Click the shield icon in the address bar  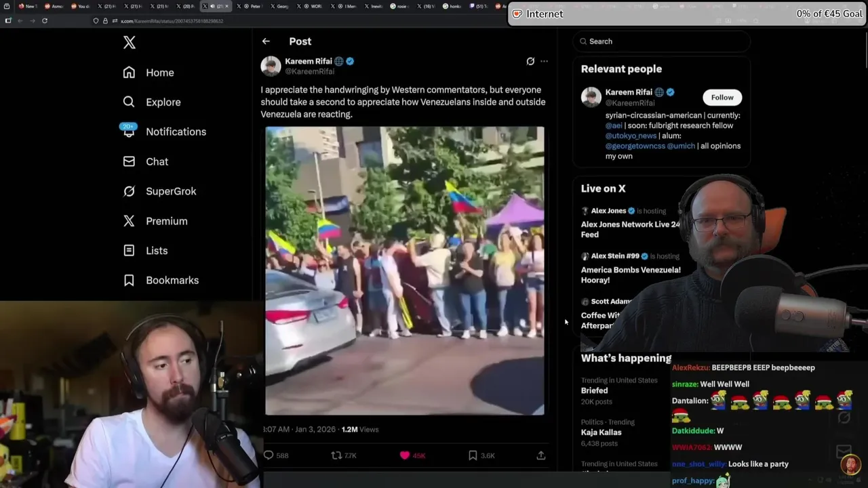96,21
